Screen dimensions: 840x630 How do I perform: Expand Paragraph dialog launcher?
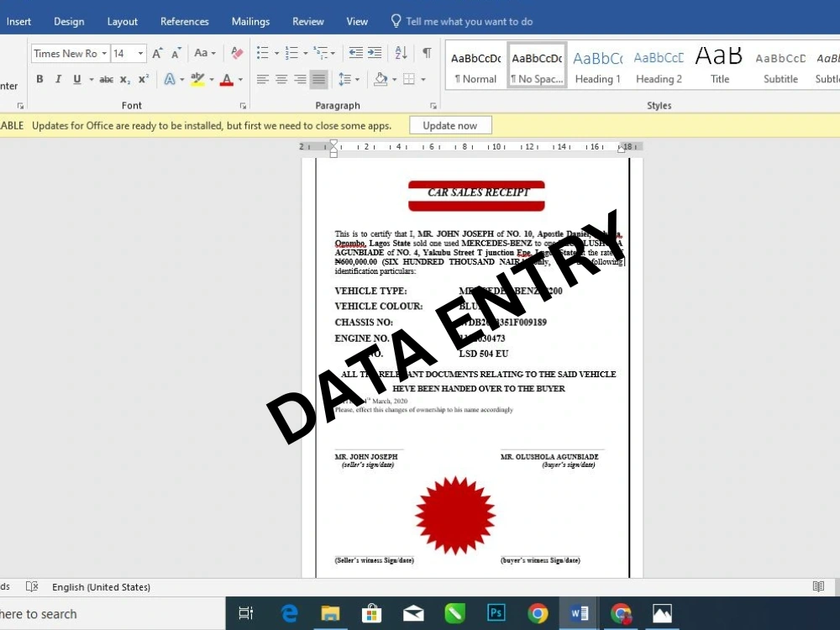pos(433,106)
